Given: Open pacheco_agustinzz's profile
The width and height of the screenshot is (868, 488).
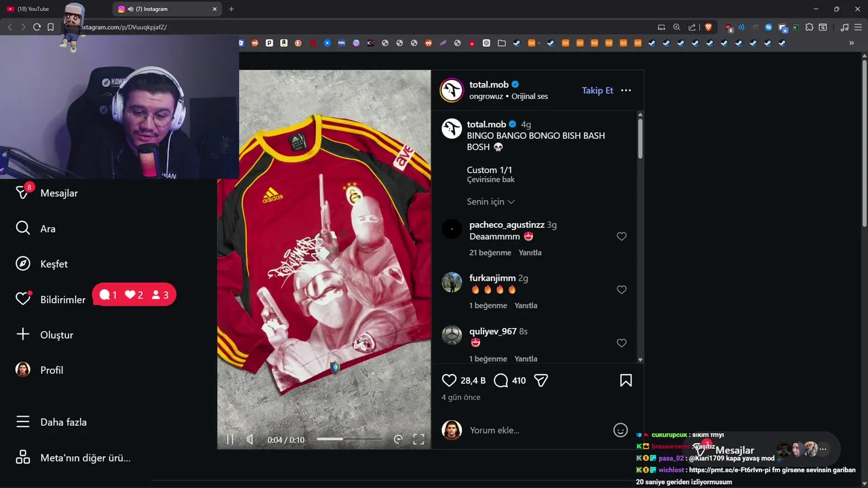Looking at the screenshot, I should 507,224.
